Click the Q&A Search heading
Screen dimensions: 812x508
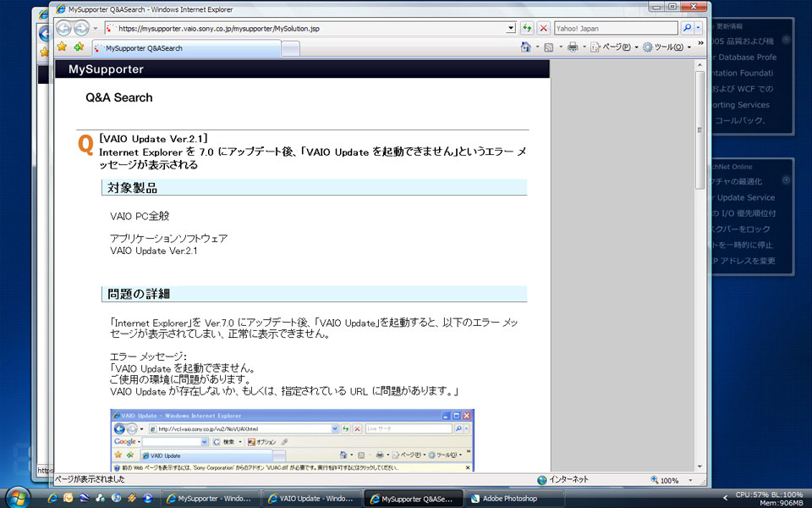pos(119,97)
